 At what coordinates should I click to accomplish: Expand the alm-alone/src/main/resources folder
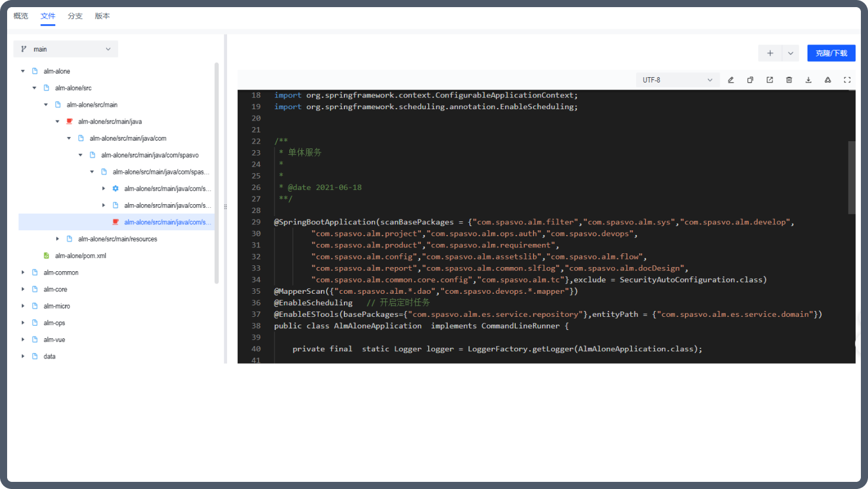tap(58, 239)
